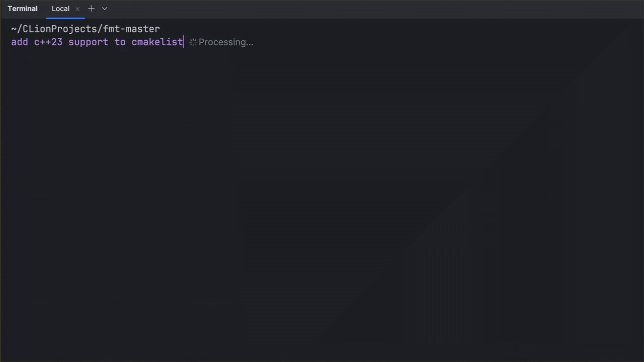Viewport: 644px width, 362px height.
Task: Click the empty terminal output area
Action: [322, 201]
